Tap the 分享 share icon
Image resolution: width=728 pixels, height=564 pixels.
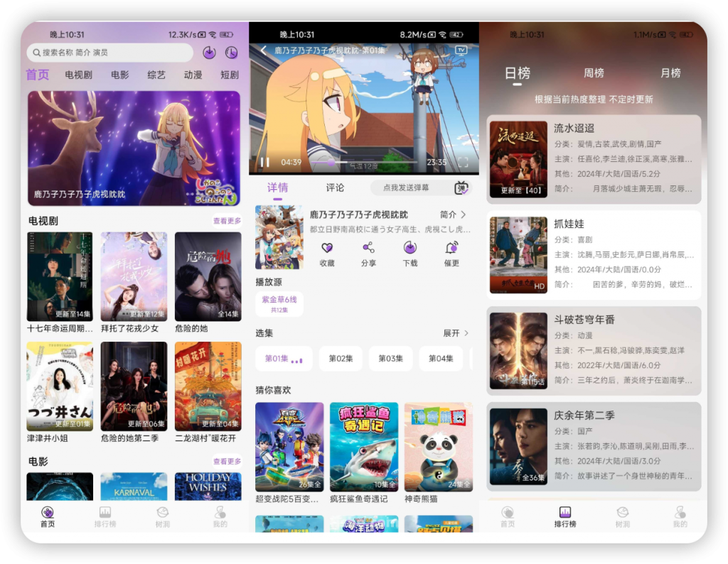point(368,248)
